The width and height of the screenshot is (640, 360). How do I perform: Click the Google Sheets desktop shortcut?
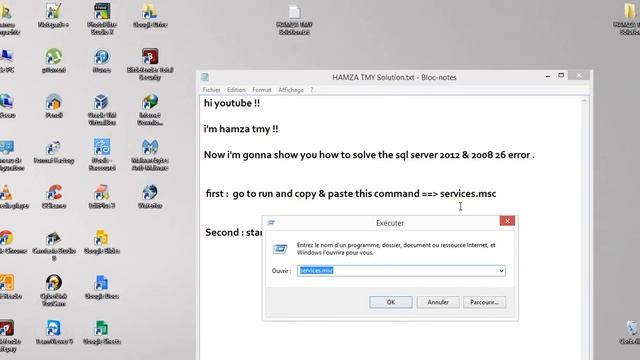click(x=102, y=332)
